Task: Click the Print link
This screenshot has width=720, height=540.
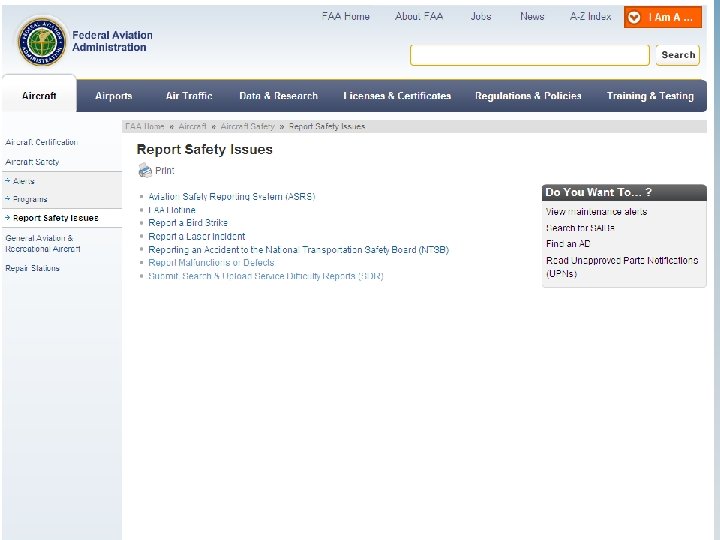Action: point(164,170)
